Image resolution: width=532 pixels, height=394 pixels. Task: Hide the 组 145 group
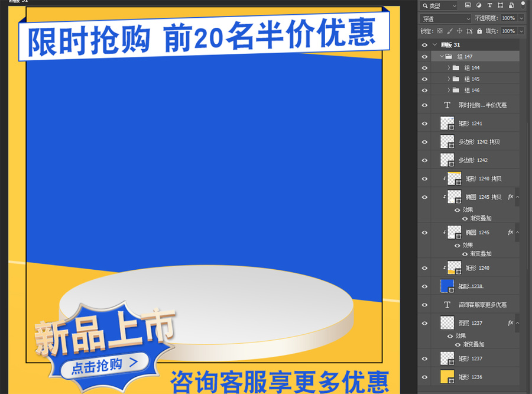click(x=424, y=79)
